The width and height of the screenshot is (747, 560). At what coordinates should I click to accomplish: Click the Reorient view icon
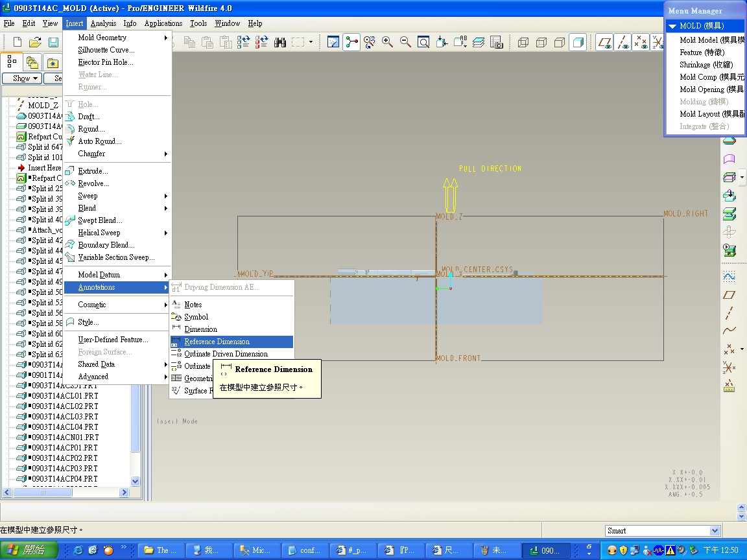pyautogui.click(x=442, y=42)
